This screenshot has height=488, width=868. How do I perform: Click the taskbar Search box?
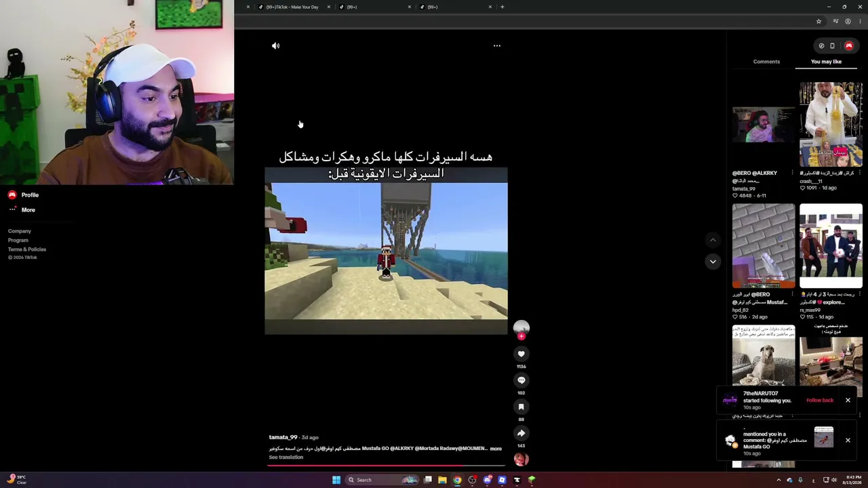pos(383,480)
